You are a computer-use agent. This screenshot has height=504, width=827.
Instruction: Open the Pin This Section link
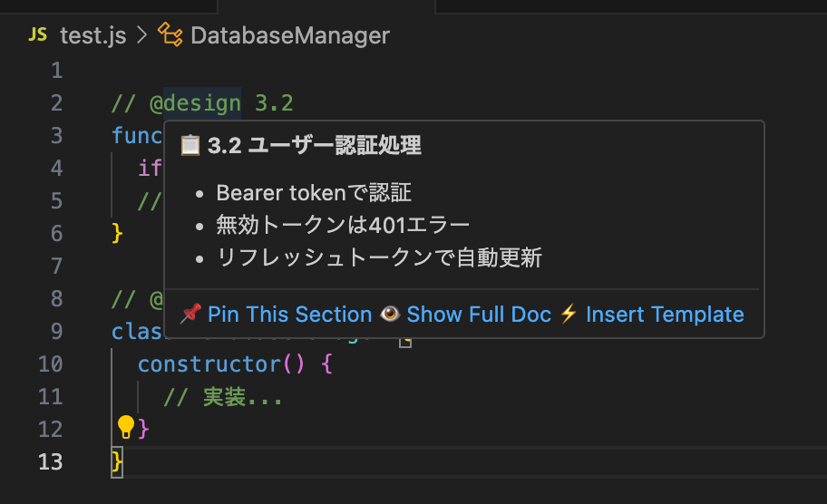pyautogui.click(x=289, y=315)
